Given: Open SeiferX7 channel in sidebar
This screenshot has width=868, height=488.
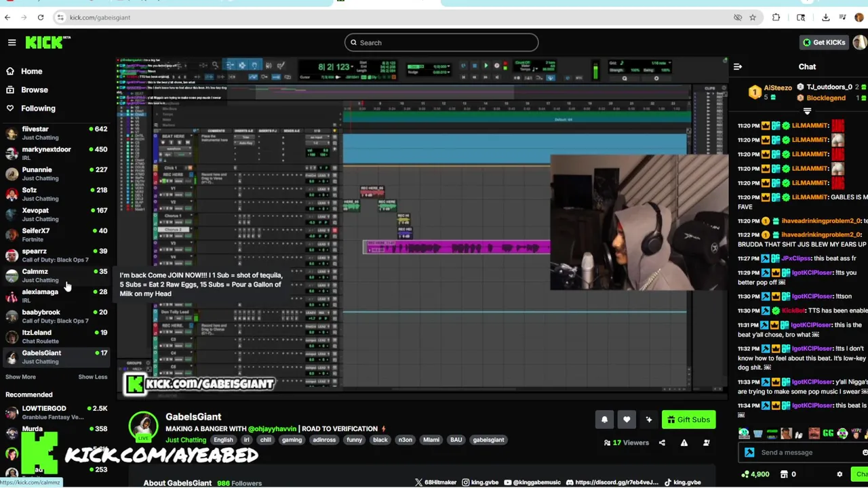Looking at the screenshot, I should (x=56, y=235).
